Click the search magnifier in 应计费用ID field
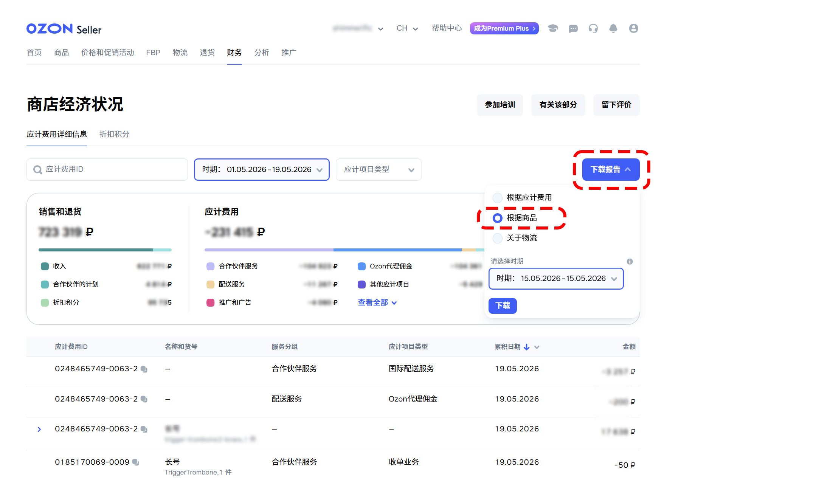This screenshot has width=833, height=504. pyautogui.click(x=37, y=170)
